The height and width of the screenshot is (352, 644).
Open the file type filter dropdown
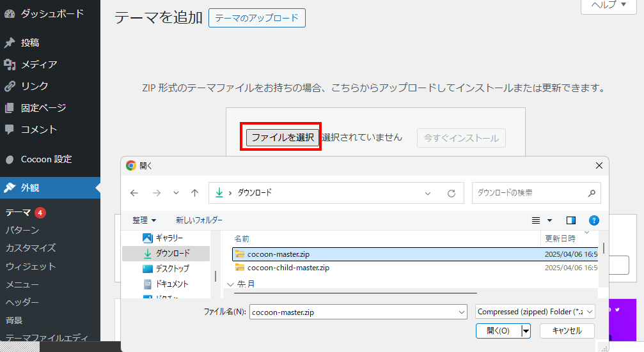click(x=535, y=312)
